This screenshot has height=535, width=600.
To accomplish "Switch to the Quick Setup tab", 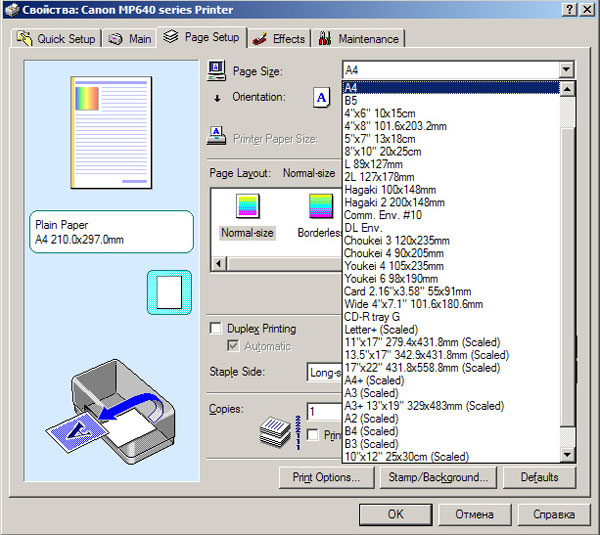I will [x=56, y=39].
